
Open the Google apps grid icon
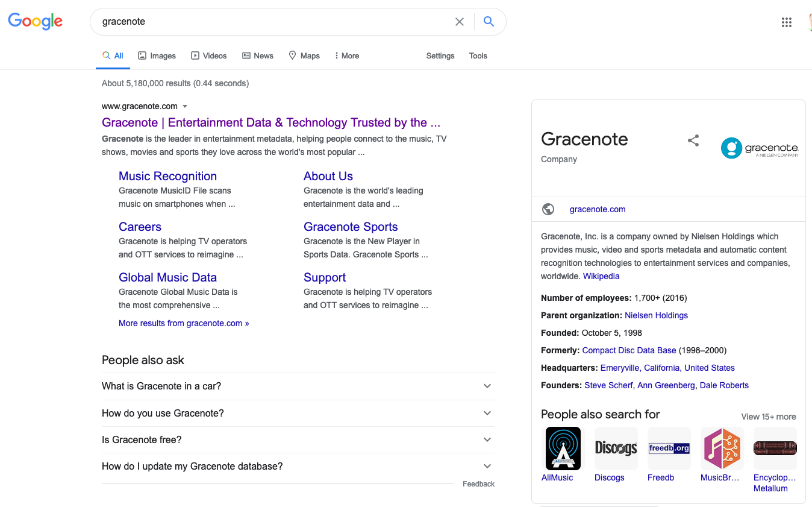tap(786, 22)
